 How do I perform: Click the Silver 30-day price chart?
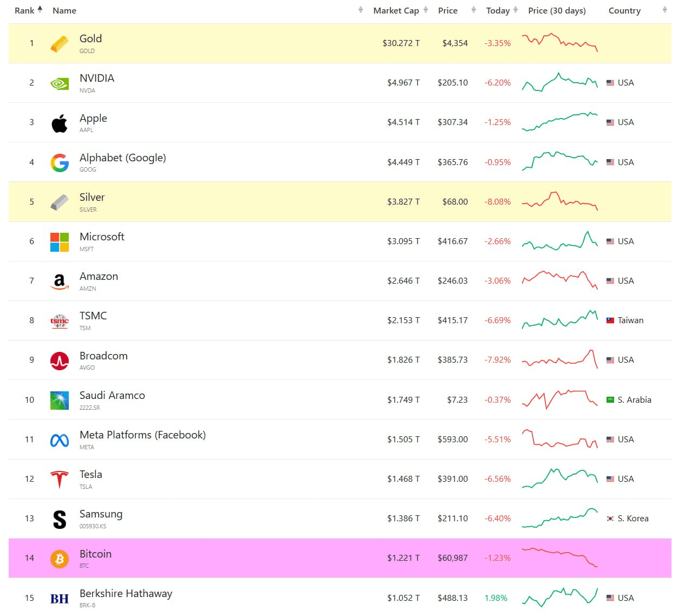(x=559, y=201)
